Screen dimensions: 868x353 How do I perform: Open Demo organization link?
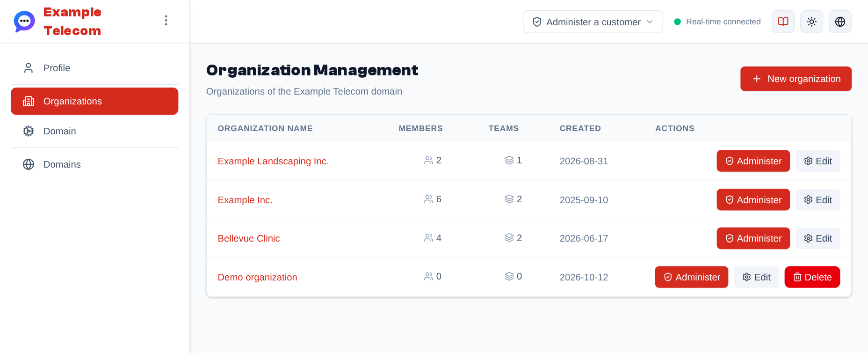click(x=257, y=277)
